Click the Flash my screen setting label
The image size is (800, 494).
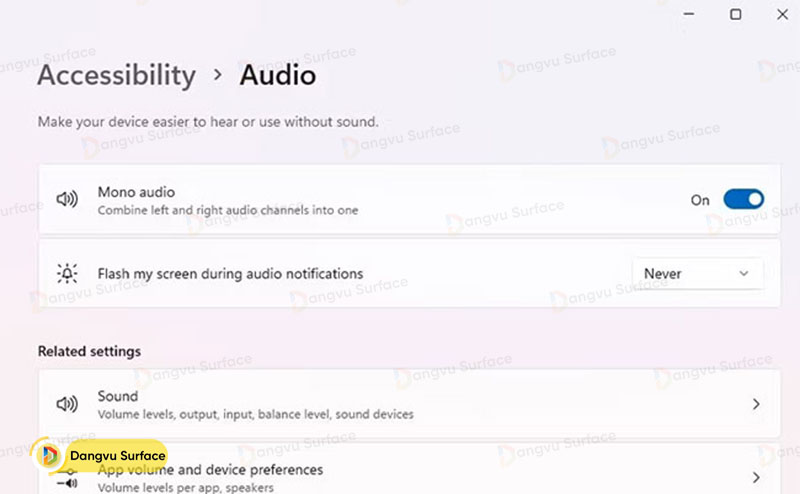[230, 273]
